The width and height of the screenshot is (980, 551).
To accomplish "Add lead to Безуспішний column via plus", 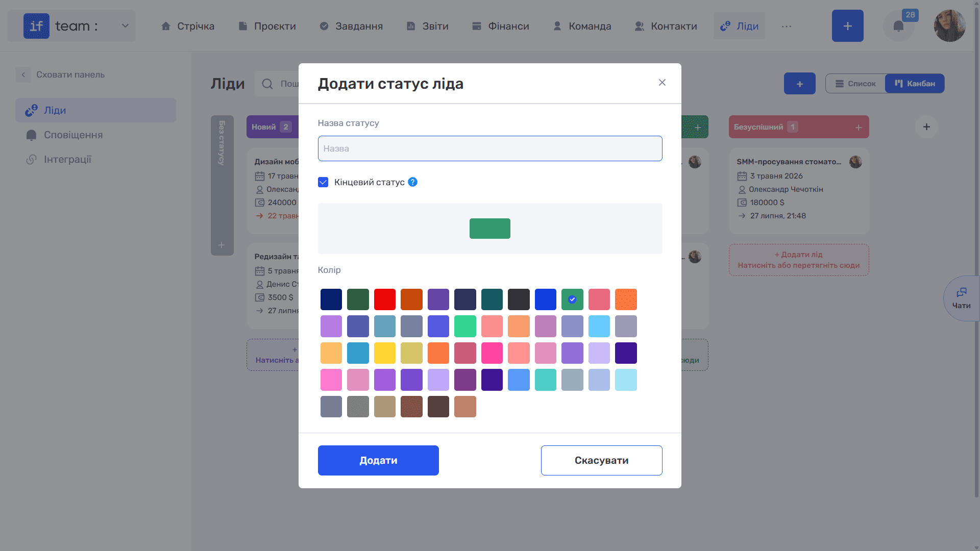I will coord(859,128).
